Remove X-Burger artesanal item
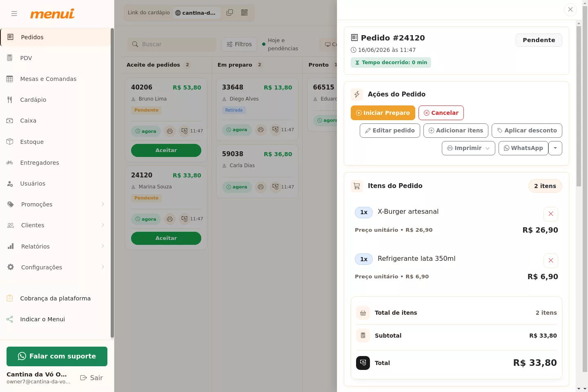588x392 pixels. click(551, 214)
